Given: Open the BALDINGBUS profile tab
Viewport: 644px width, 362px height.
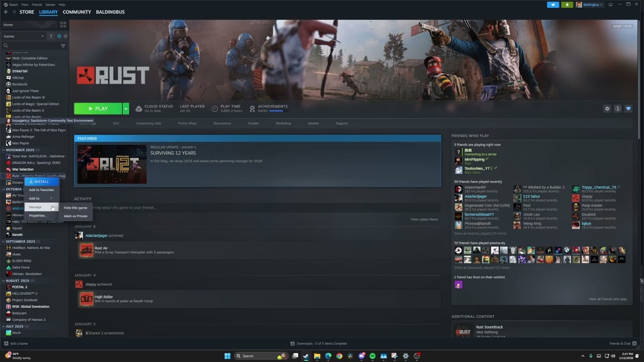Looking at the screenshot, I should coord(110,12).
